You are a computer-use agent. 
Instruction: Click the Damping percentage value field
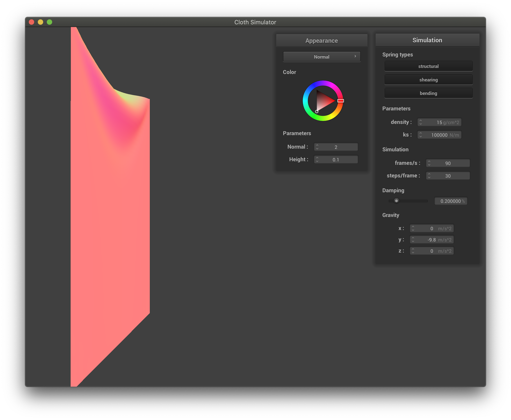tap(451, 201)
